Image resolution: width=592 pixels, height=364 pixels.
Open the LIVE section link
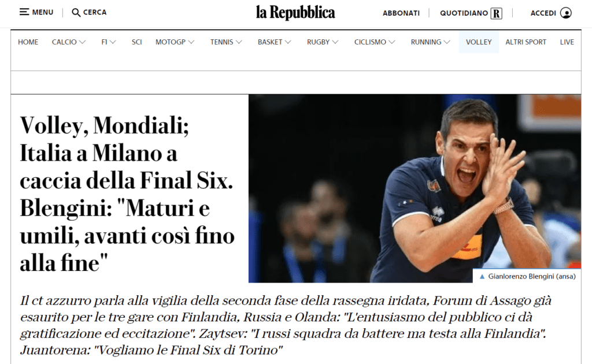(x=567, y=42)
